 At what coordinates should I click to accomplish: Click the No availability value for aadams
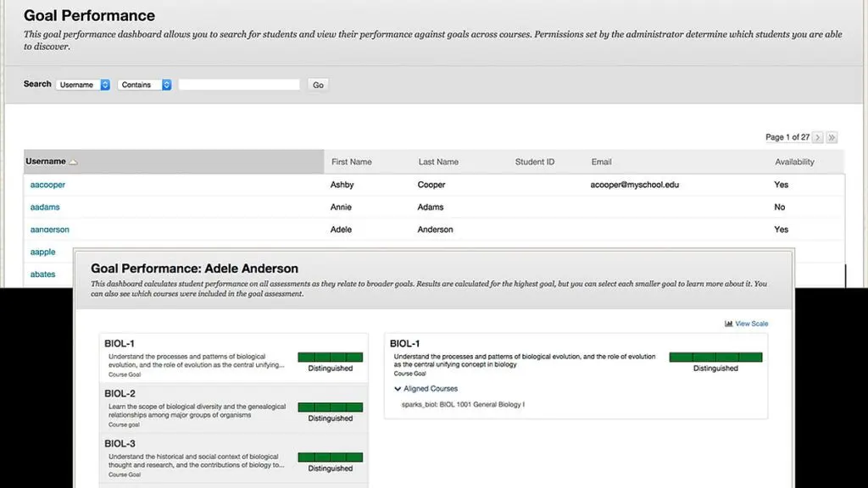click(x=780, y=207)
